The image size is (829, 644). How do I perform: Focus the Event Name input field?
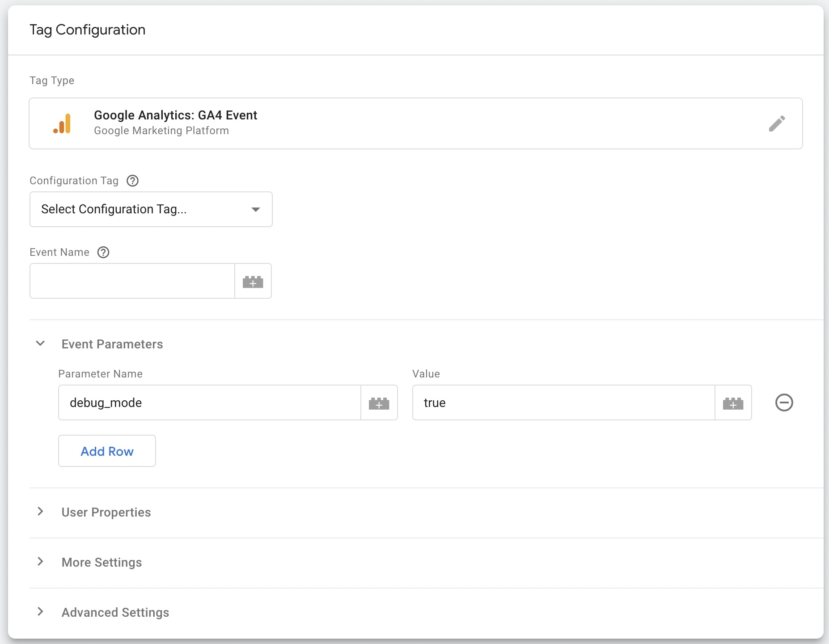coord(132,281)
